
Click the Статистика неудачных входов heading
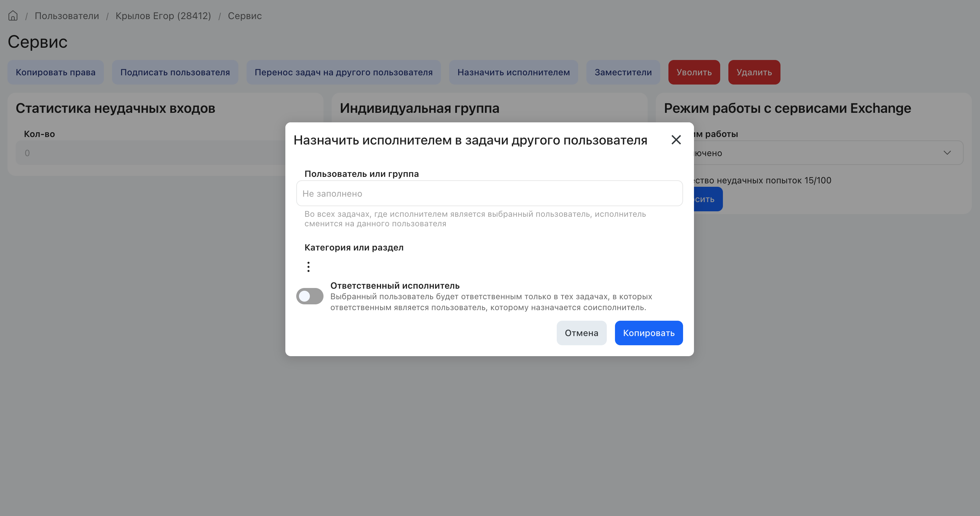tap(115, 108)
